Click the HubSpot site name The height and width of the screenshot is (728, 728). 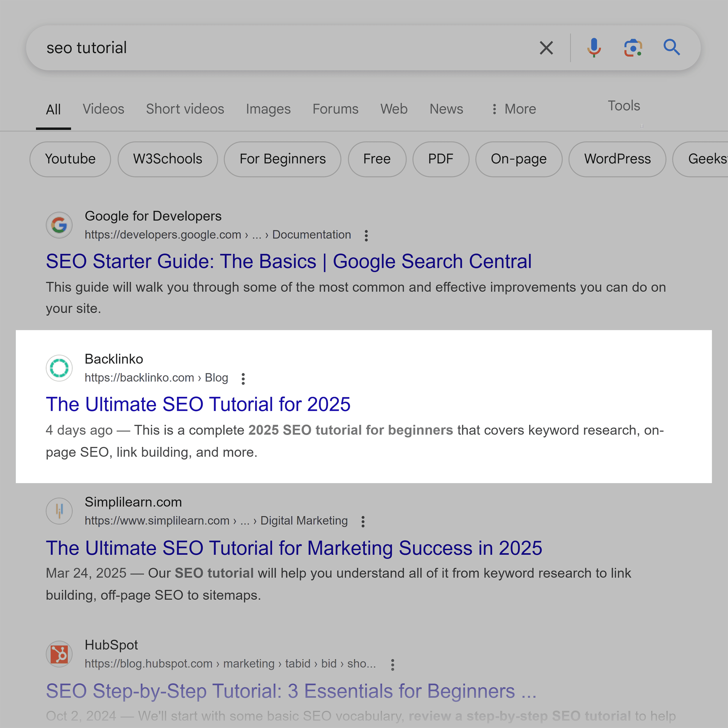pos(111,645)
